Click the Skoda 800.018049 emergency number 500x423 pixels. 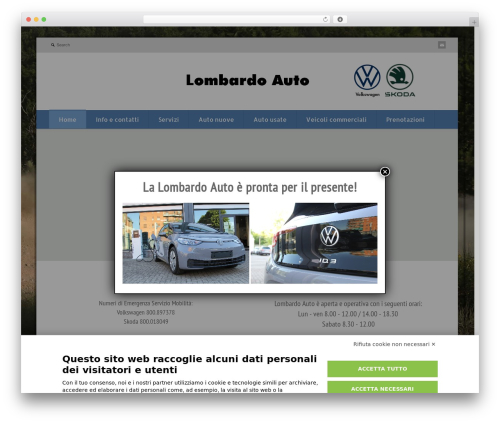(x=146, y=321)
